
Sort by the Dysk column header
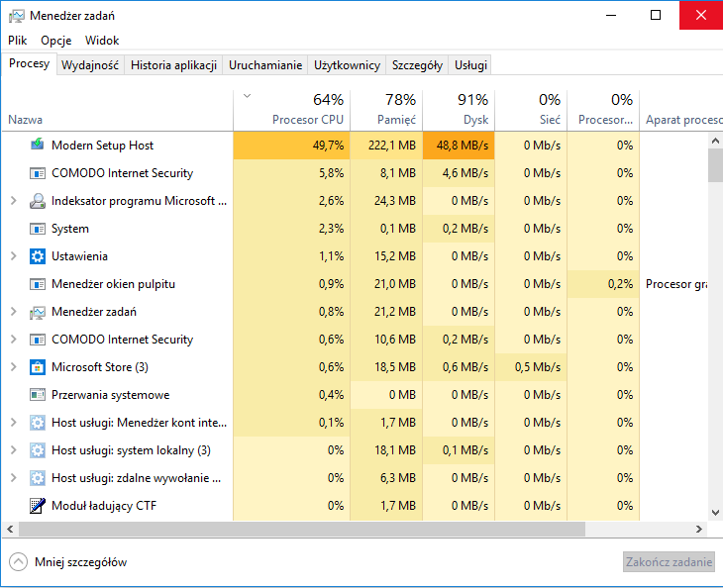(x=459, y=111)
